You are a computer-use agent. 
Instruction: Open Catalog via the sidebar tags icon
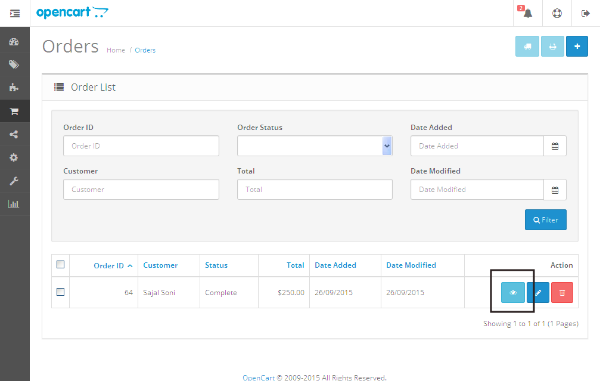coord(14,65)
